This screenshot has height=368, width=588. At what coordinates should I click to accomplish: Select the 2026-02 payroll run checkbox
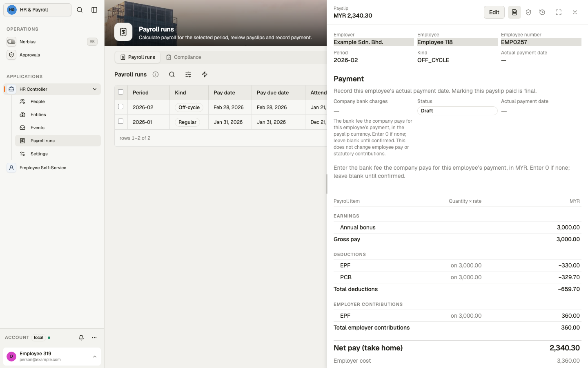pyautogui.click(x=120, y=107)
